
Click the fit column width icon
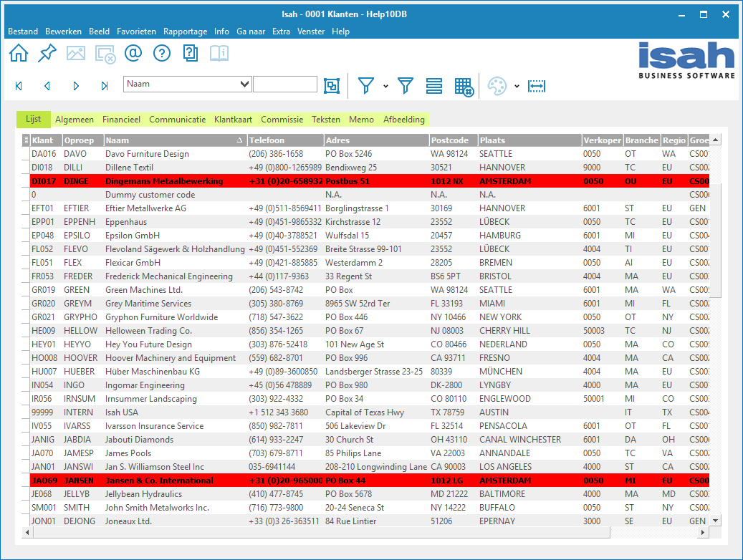[x=537, y=86]
